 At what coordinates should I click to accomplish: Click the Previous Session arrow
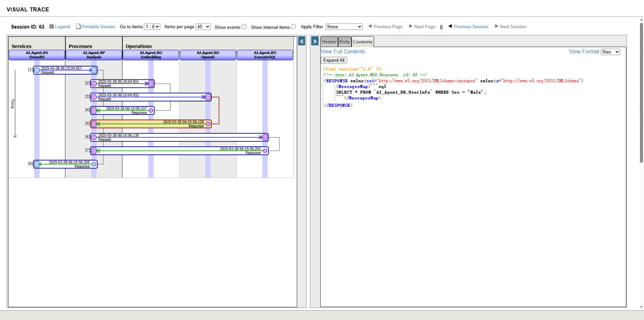click(x=450, y=27)
